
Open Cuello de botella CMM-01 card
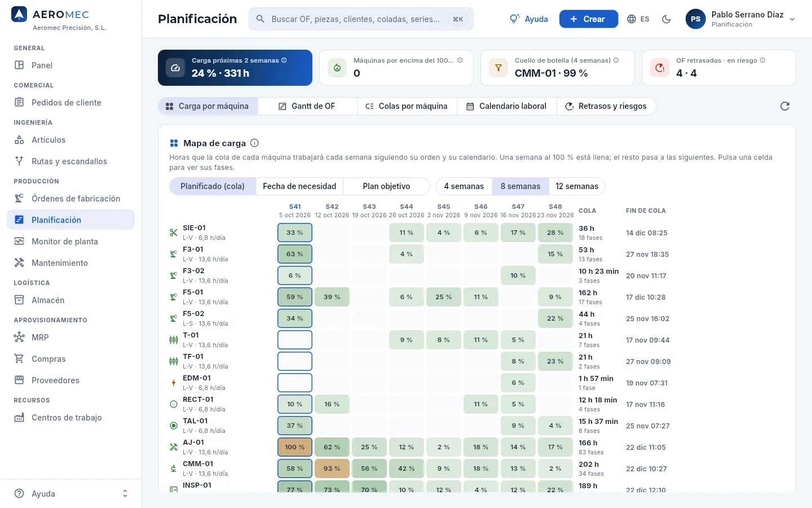click(558, 68)
